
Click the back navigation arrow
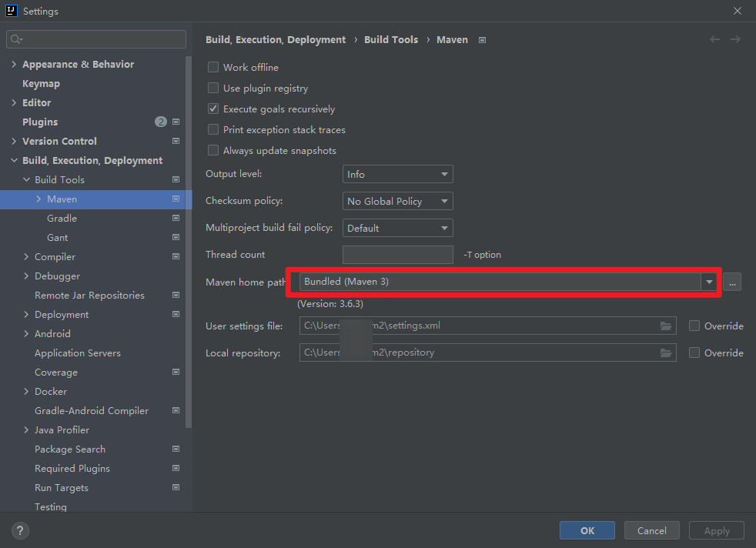[714, 39]
